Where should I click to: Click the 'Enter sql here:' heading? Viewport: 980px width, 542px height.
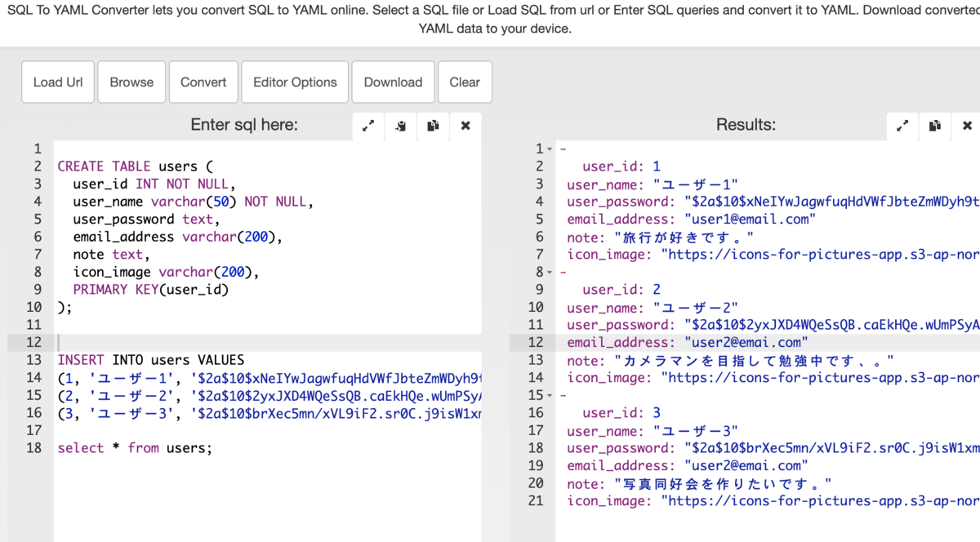(244, 125)
